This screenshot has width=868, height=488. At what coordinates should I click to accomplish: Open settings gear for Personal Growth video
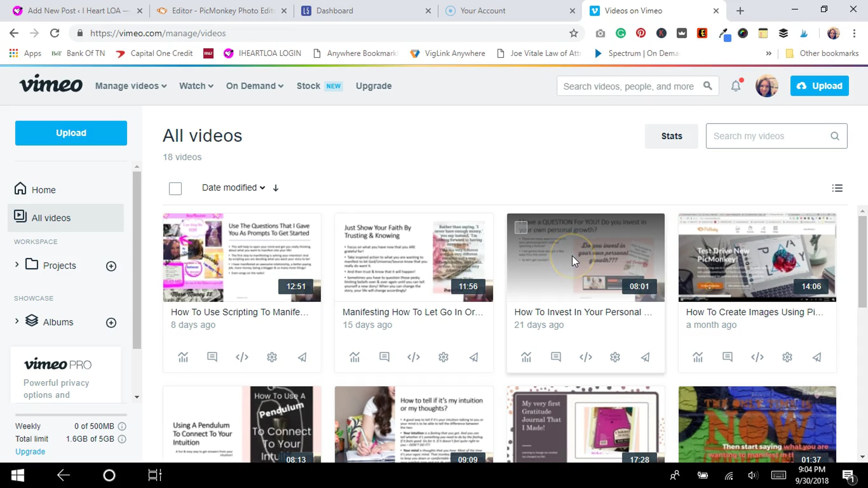tap(615, 357)
